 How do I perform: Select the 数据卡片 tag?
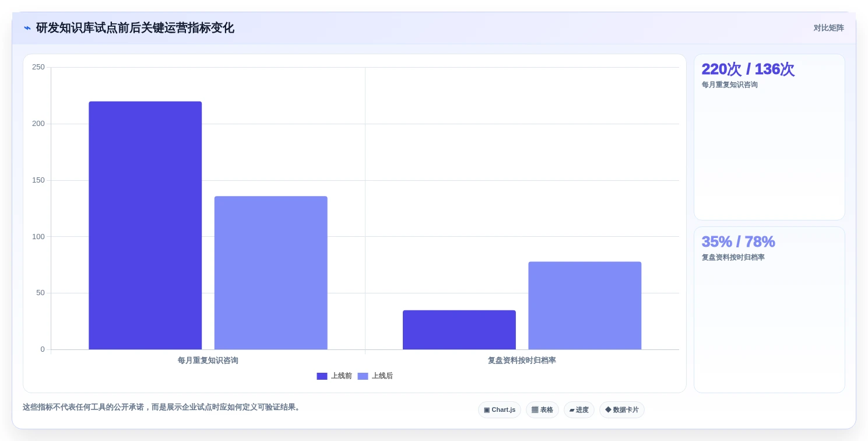(x=622, y=410)
